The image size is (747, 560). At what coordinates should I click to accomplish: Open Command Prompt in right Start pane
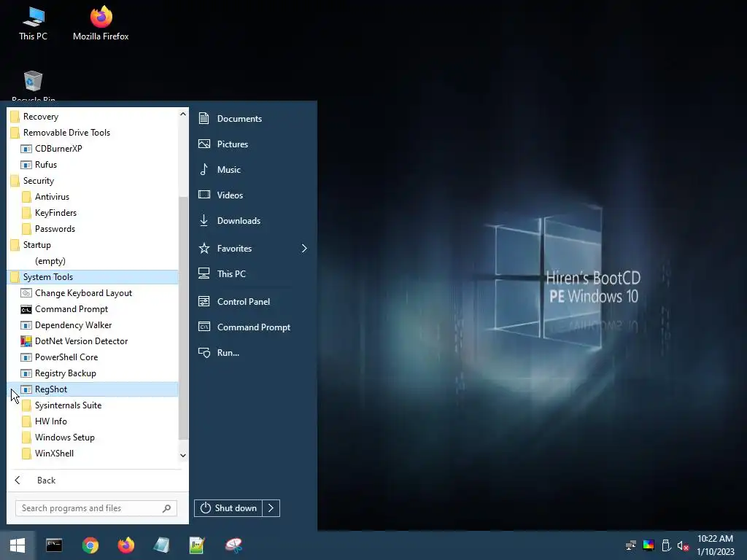coord(253,327)
